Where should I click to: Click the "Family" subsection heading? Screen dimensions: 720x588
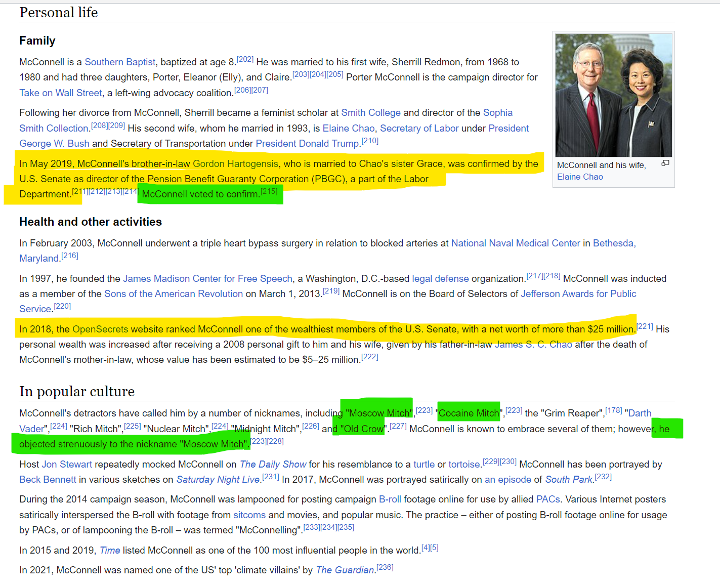pyautogui.click(x=37, y=40)
